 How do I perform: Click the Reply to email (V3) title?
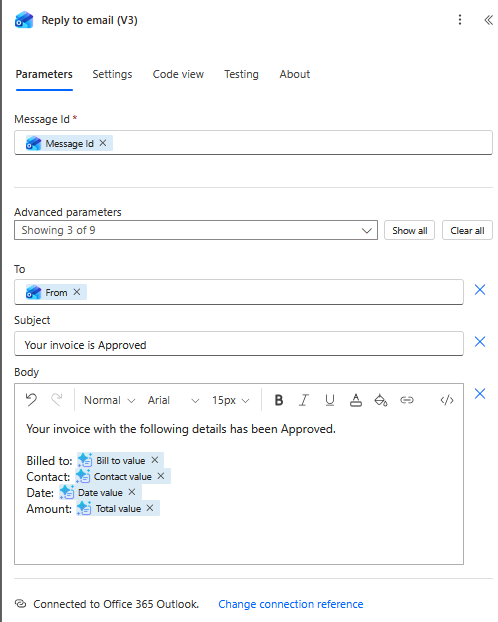coord(90,20)
